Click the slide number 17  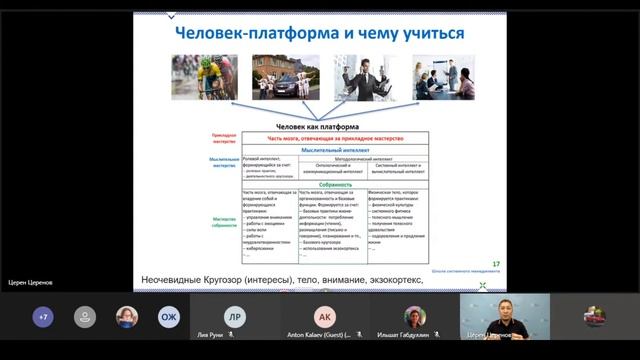click(x=496, y=264)
